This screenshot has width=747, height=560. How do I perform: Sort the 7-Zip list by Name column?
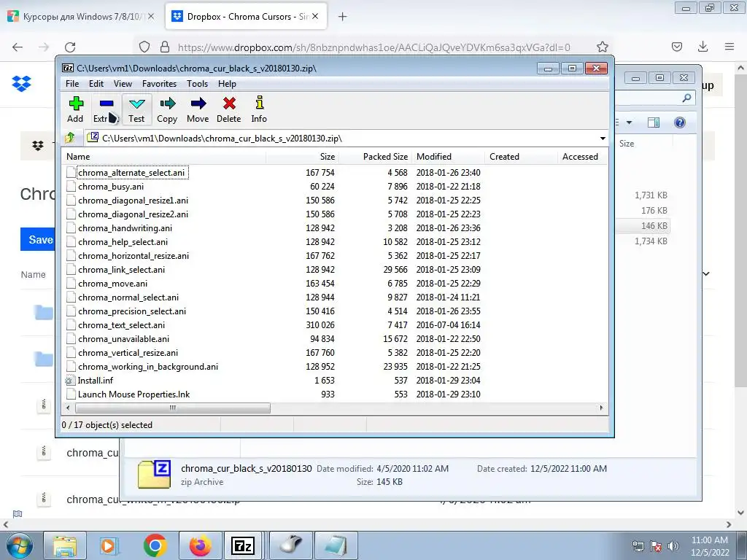tap(163, 157)
